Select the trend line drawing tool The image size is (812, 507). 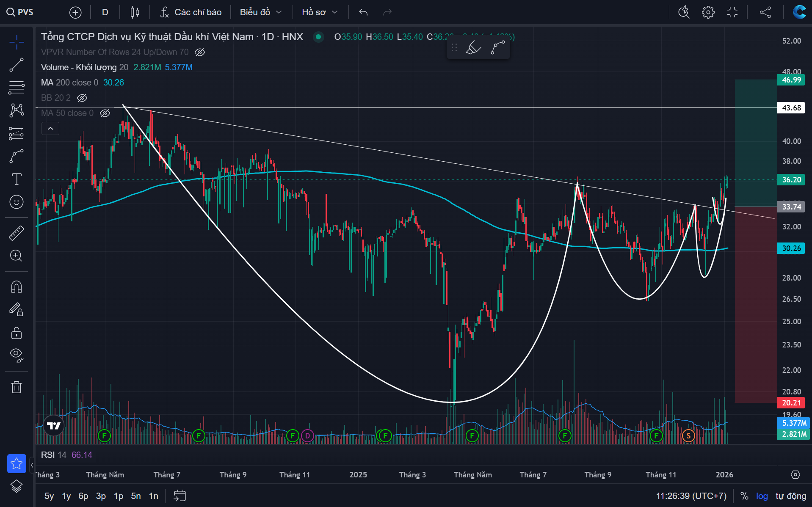17,65
